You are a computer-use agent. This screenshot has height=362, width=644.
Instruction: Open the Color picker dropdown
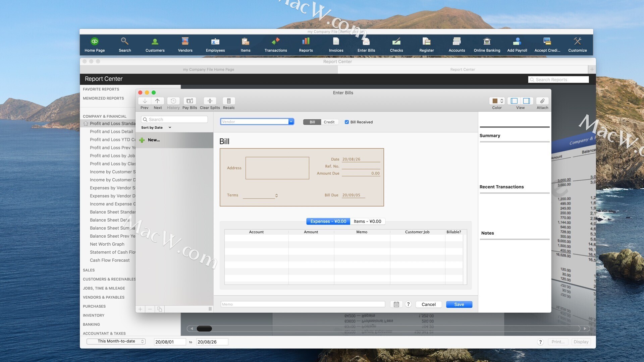point(497,101)
